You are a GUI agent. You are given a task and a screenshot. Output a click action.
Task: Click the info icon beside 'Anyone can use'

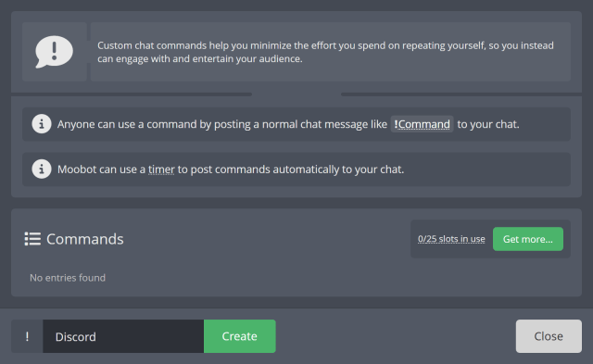(42, 124)
